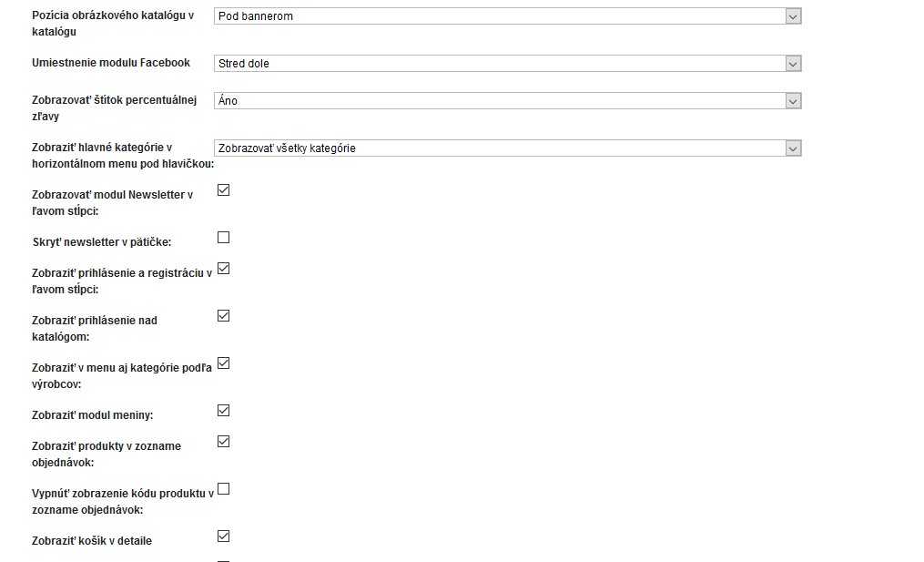The image size is (924, 562).
Task: Expand the 'Zobrazovať všetky kategórie' dropdown
Action: (507, 148)
